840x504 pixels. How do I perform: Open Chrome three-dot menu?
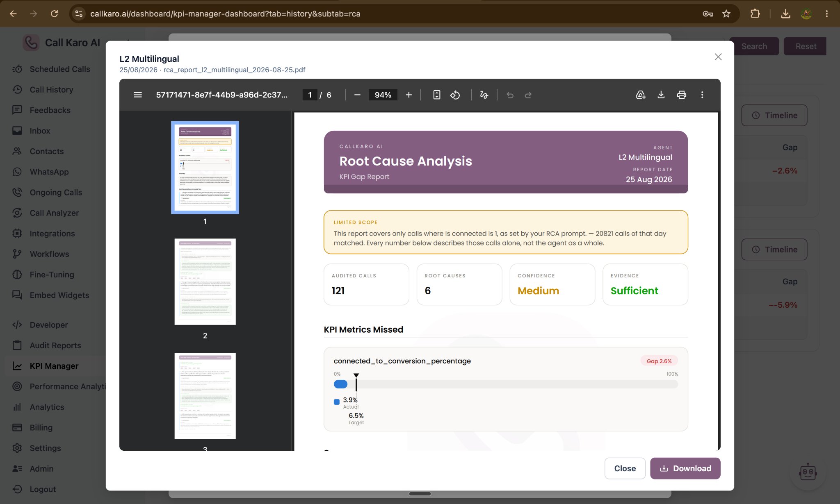[x=827, y=14]
